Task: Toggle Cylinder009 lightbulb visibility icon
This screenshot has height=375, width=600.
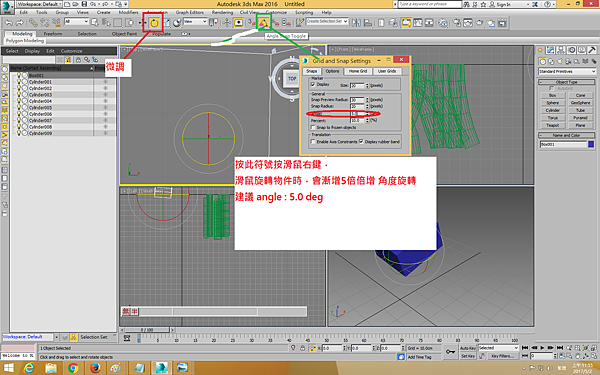Action: pyautogui.click(x=19, y=133)
